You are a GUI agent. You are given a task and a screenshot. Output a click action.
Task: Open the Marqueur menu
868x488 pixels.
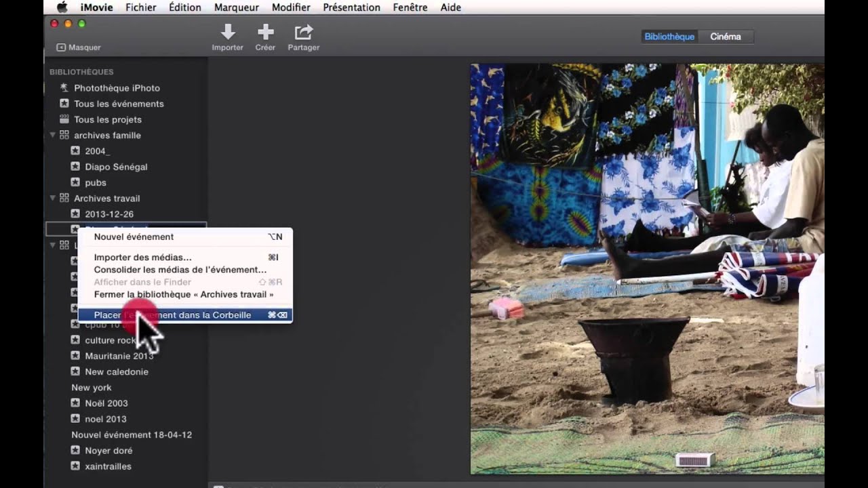coord(237,7)
